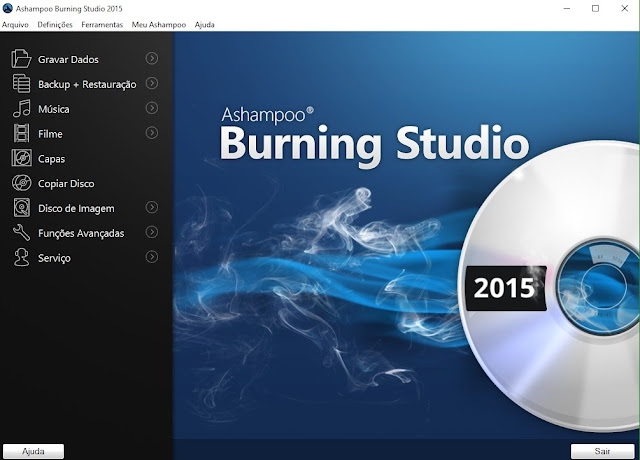Expand the Disco de Imagem arrow
Viewport: 640px width, 460px height.
coord(152,207)
